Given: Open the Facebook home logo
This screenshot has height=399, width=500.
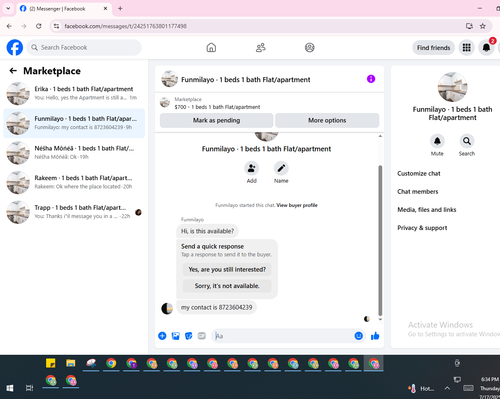Looking at the screenshot, I should tap(15, 47).
